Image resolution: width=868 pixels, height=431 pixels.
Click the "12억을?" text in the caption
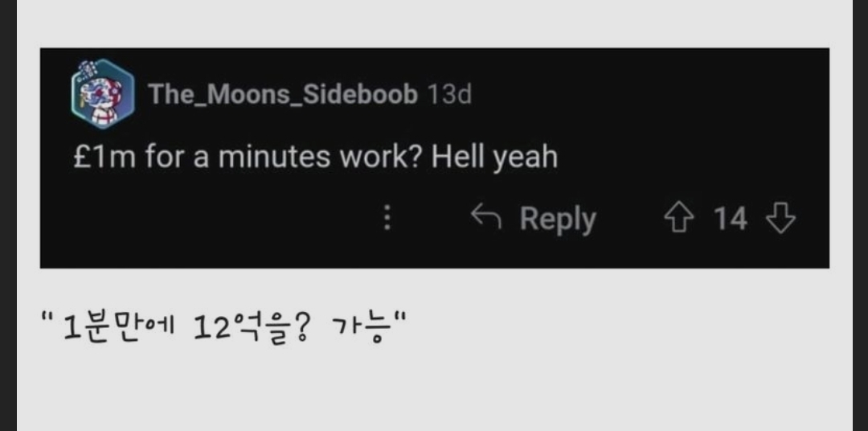click(x=252, y=330)
